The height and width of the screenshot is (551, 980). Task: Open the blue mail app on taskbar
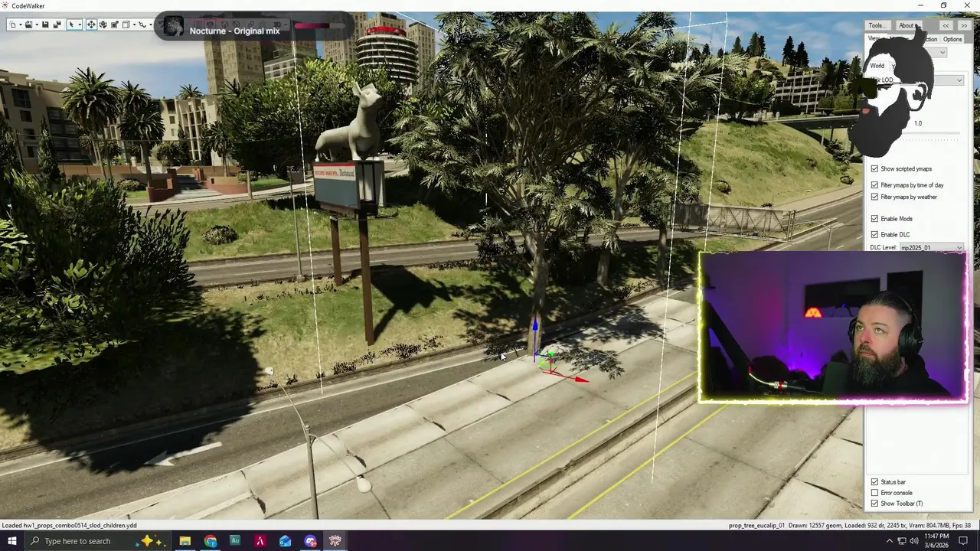click(285, 541)
